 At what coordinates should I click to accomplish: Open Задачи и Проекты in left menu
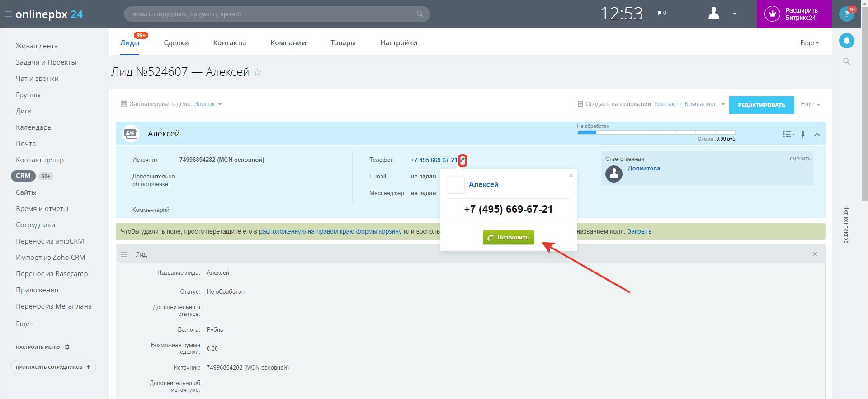pos(46,62)
